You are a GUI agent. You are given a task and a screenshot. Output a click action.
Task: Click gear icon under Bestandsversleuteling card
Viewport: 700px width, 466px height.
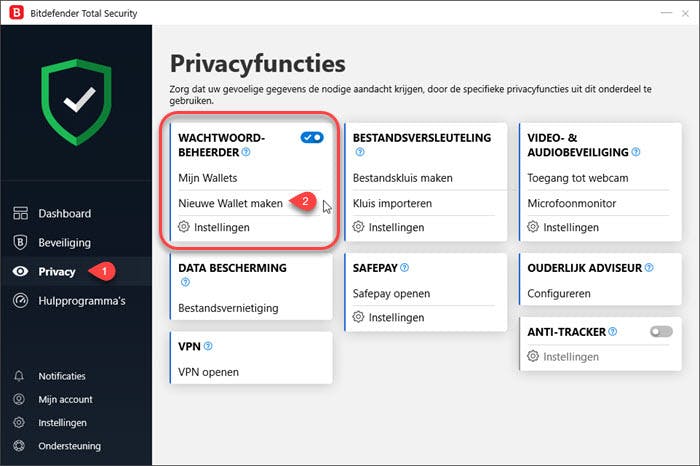click(359, 227)
